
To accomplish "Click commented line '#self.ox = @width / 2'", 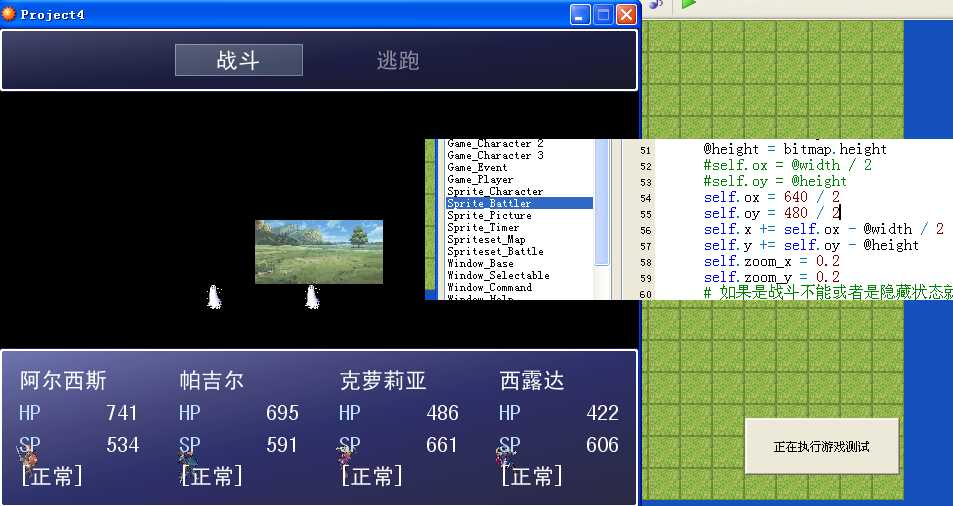I will tap(787, 165).
